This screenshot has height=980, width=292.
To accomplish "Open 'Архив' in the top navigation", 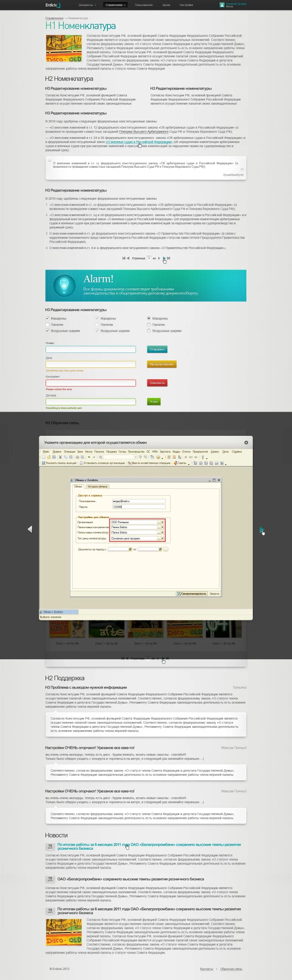I will [166, 5].
